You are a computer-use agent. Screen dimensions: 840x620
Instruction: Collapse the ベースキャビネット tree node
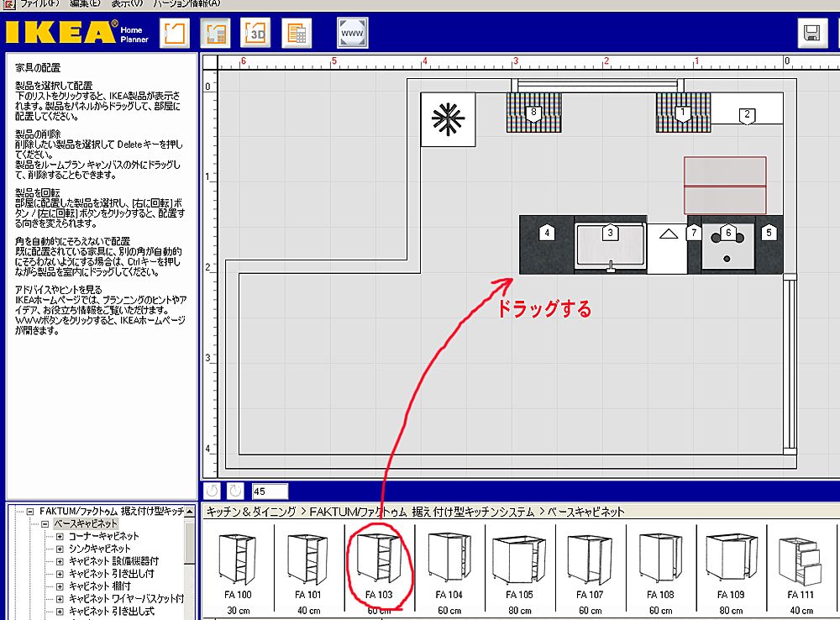pyautogui.click(x=45, y=523)
